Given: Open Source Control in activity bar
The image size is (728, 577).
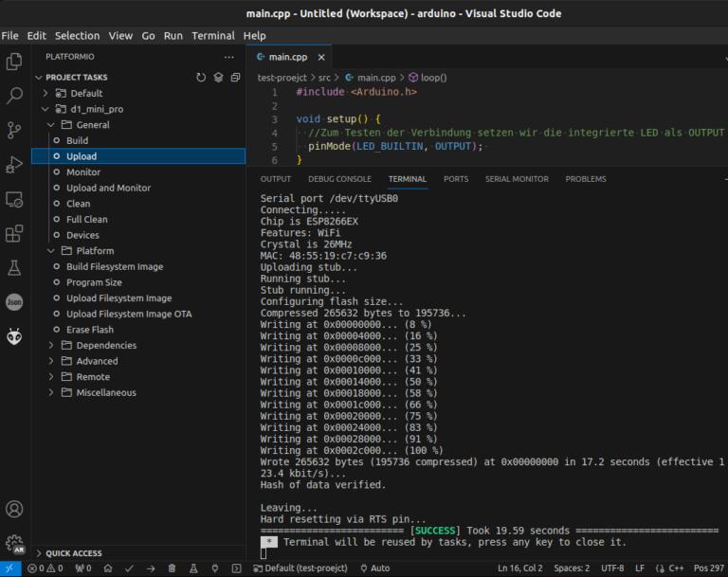Looking at the screenshot, I should pyautogui.click(x=14, y=130).
